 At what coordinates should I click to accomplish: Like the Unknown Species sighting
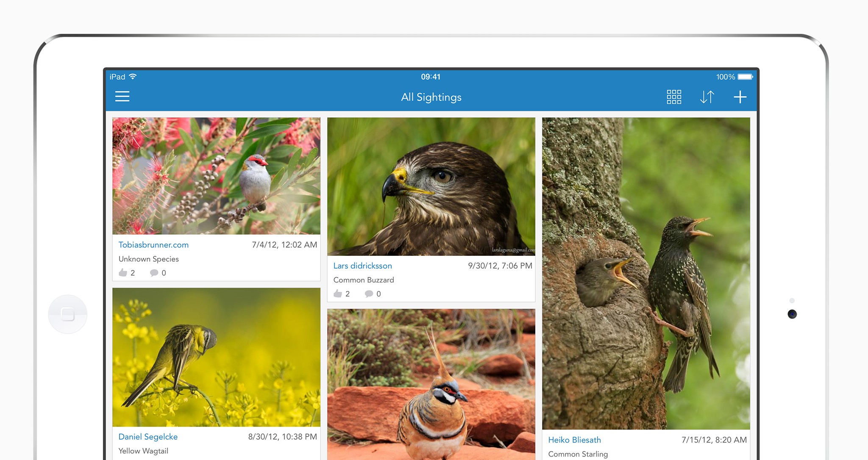[123, 272]
